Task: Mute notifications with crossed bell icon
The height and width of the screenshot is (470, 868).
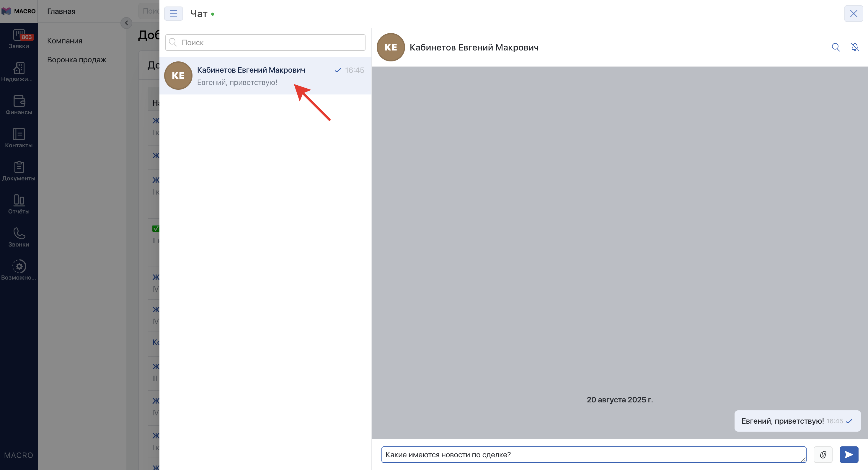Action: tap(854, 47)
